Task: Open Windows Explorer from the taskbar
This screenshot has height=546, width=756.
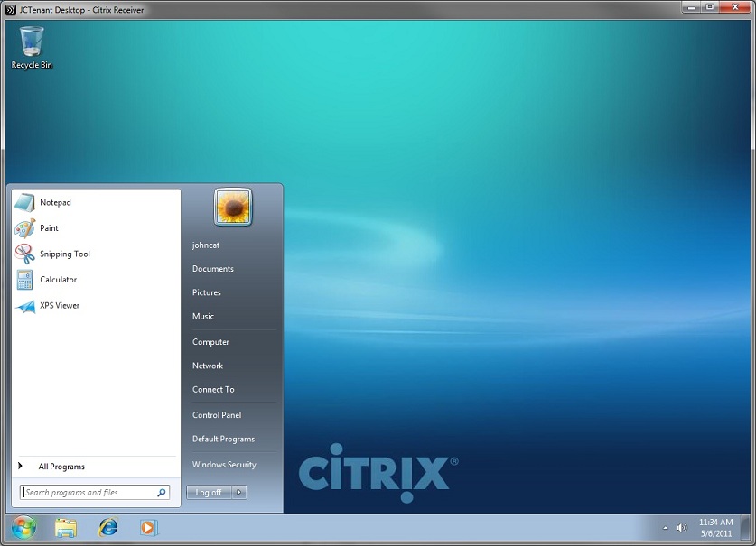Action: point(66,526)
